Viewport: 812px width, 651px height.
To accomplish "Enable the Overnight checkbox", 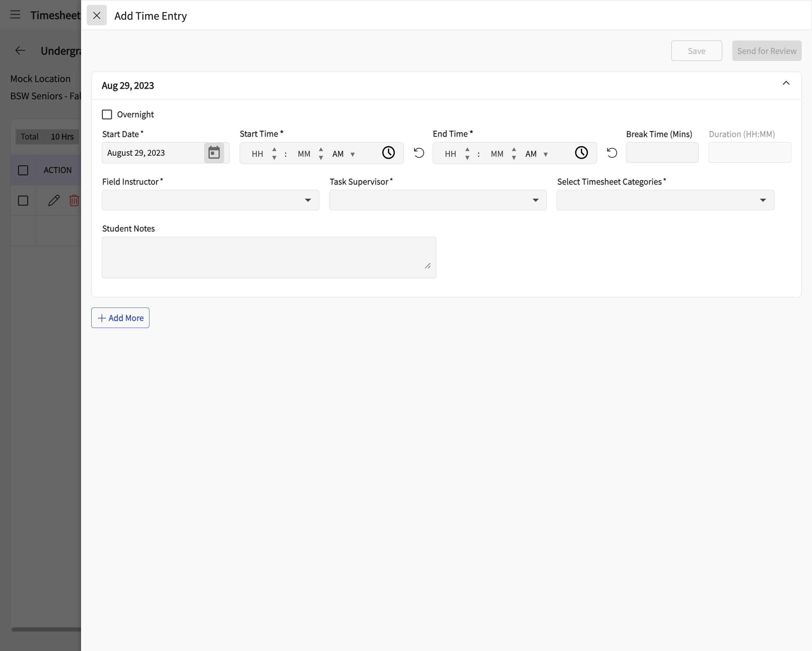I will pos(107,114).
